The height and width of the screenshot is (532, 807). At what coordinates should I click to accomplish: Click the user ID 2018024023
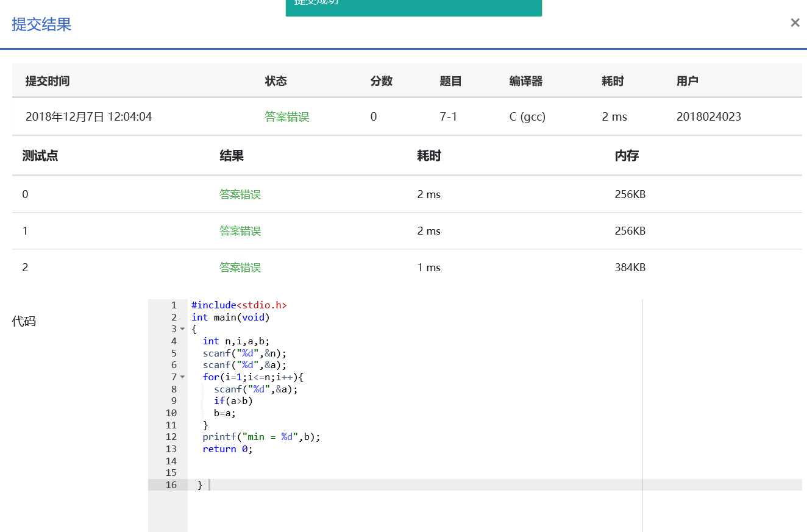click(709, 116)
